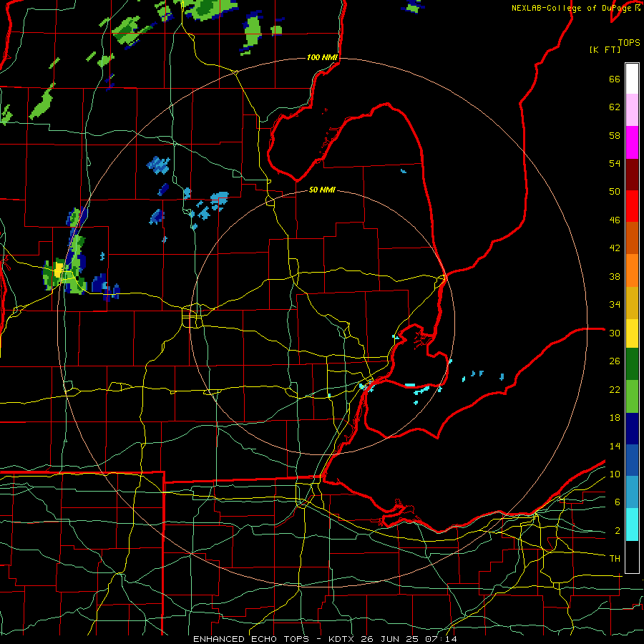Screen dimensions: 644x644
Task: Click the black TH legend swatch
Action: (x=632, y=556)
